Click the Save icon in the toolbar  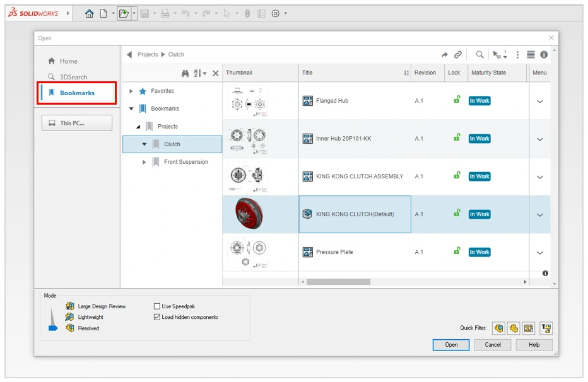144,13
